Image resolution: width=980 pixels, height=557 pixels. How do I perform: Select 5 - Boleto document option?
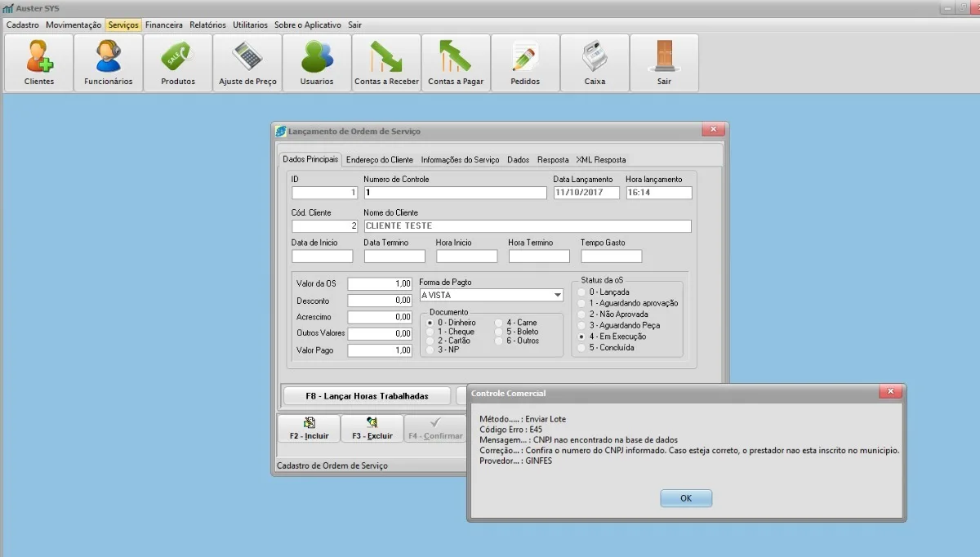pos(517,332)
